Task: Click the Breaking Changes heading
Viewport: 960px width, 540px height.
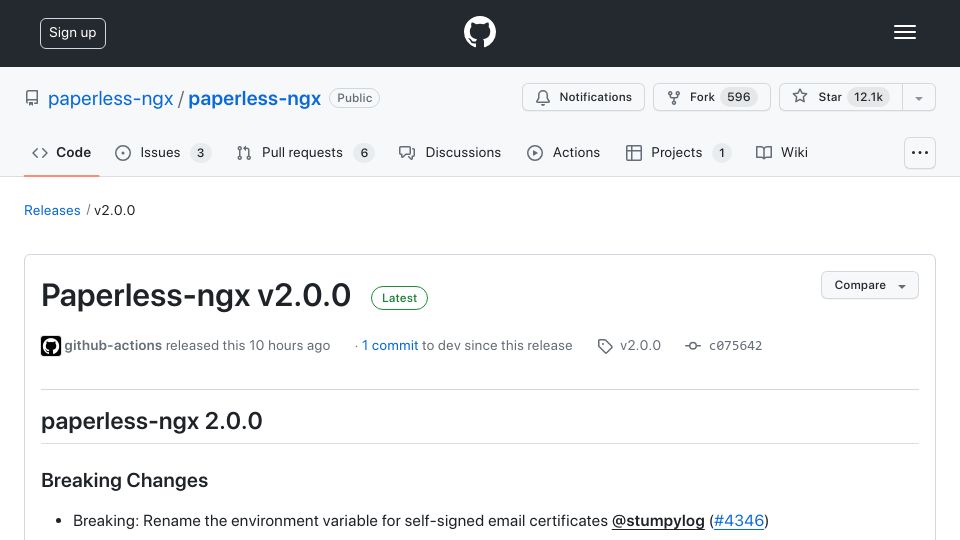Action: click(x=124, y=481)
